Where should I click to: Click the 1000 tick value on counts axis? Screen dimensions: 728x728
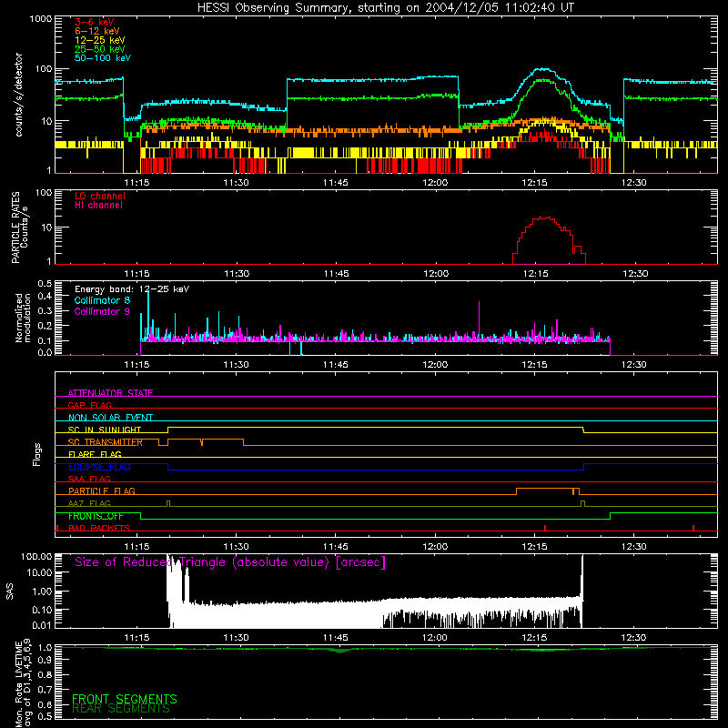(x=40, y=19)
